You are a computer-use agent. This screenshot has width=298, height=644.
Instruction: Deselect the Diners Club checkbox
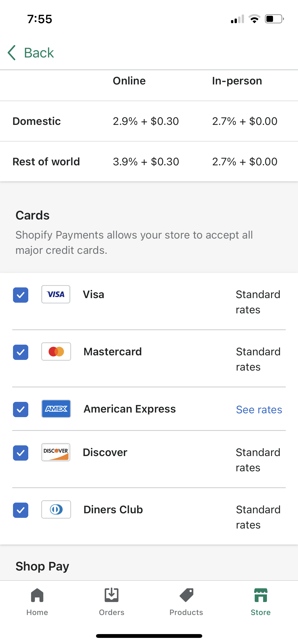click(21, 510)
